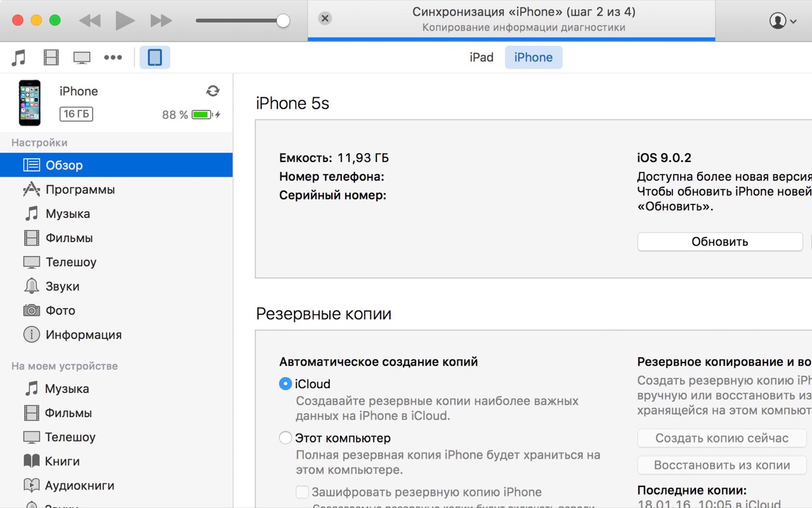Screen dimensions: 812x508
Task: Click the Емкость: 11,93 ГБ text
Action: tap(334, 157)
